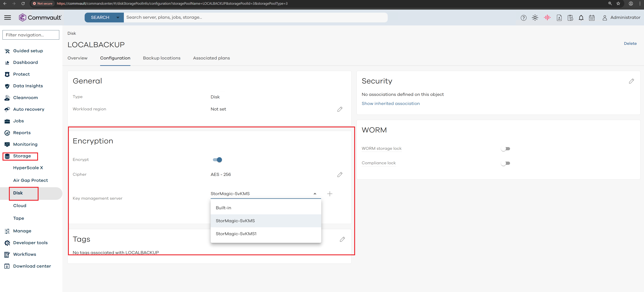The height and width of the screenshot is (292, 644).
Task: Switch to Backup locations tab
Action: tap(162, 58)
